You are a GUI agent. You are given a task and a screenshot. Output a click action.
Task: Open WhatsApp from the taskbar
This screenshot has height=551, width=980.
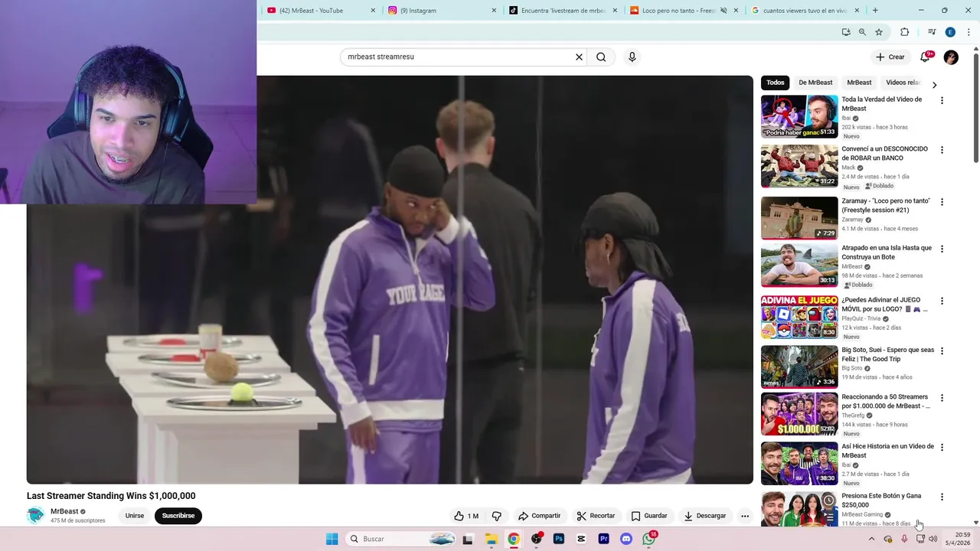649,539
